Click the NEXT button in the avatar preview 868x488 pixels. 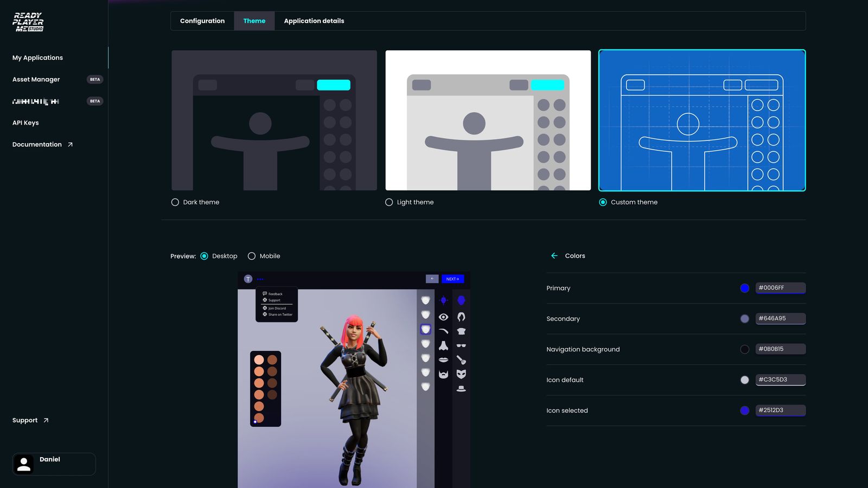click(452, 278)
